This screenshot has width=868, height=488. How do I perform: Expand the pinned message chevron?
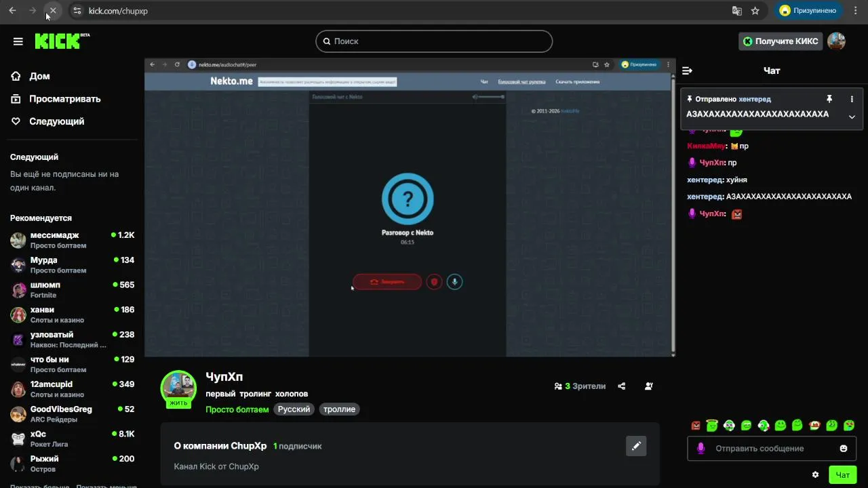852,117
